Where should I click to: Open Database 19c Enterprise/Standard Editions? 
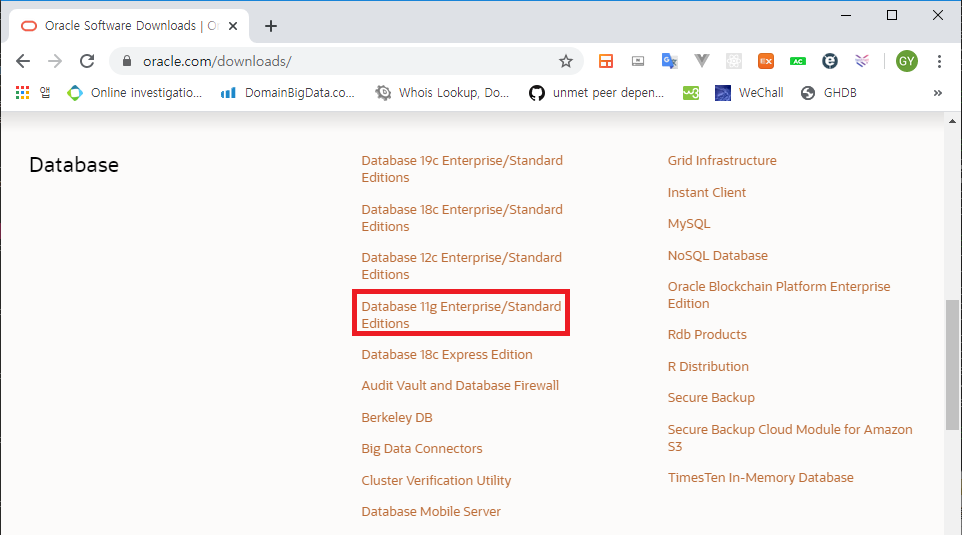[x=462, y=169]
